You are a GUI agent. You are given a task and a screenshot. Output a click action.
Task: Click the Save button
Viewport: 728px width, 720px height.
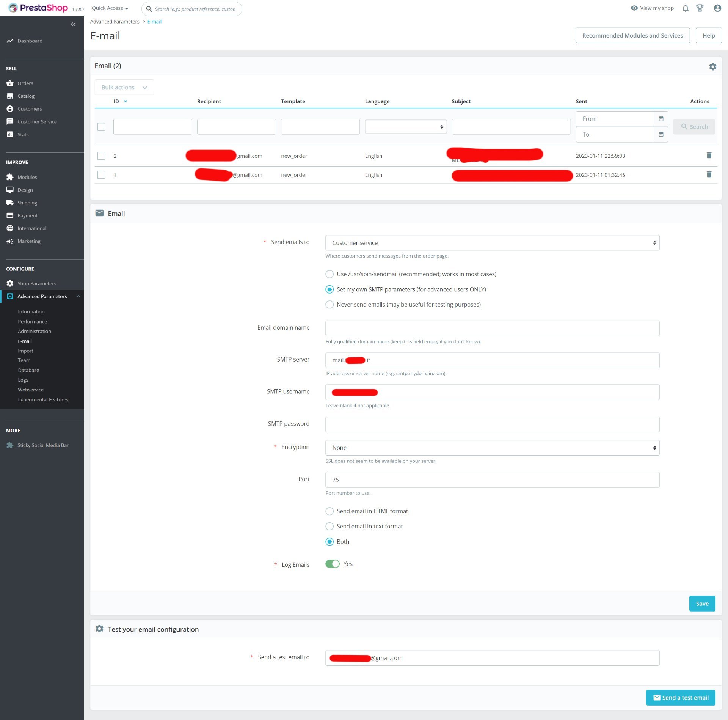pos(702,604)
